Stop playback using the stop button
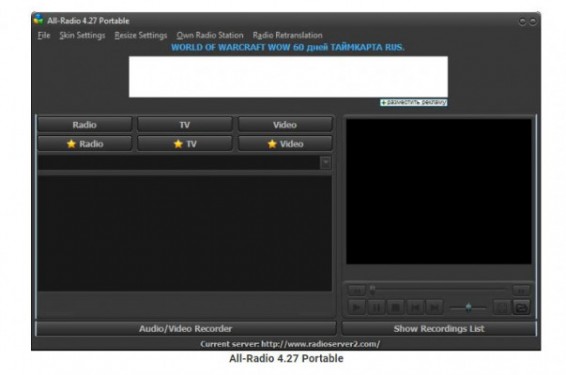This screenshot has height=375, width=566. (396, 308)
